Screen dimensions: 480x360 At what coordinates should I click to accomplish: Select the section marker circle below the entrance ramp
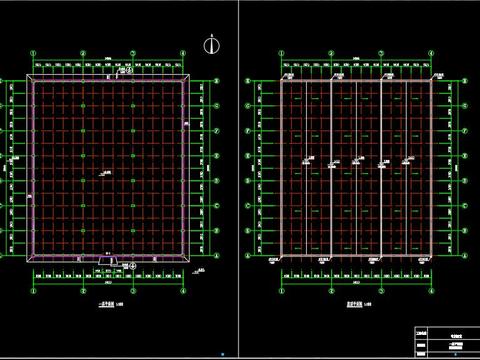(133, 266)
